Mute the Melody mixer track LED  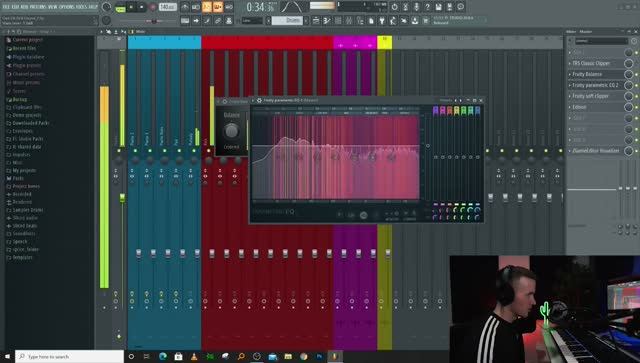click(x=194, y=151)
